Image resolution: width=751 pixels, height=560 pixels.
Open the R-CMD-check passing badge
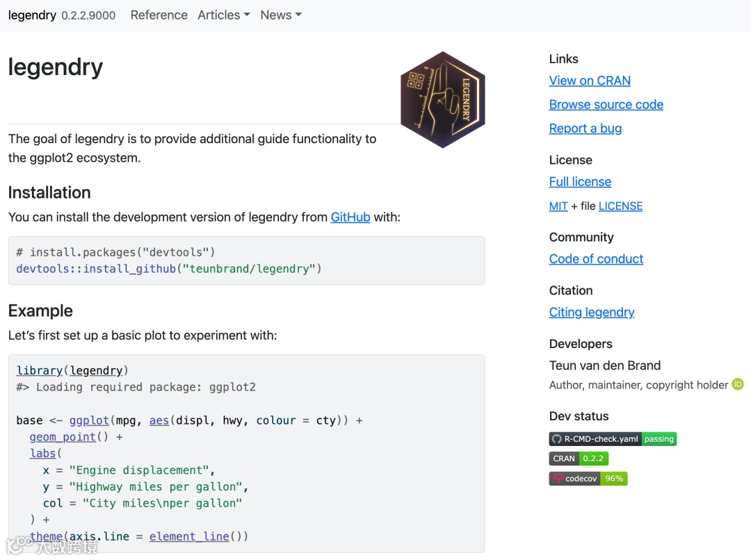pyautogui.click(x=612, y=439)
